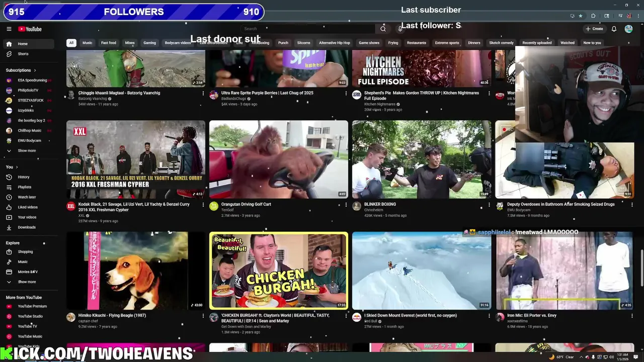
Task: Select the Sketch comedy filter chip
Action: [501, 43]
